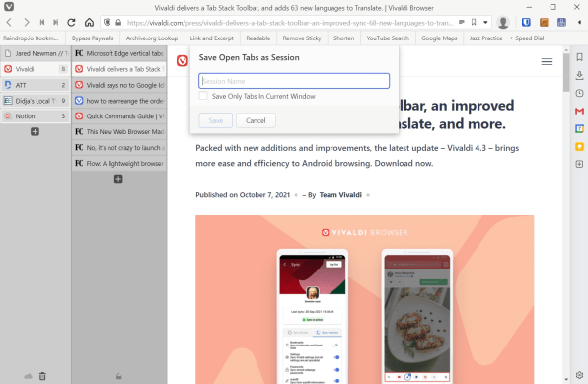Click the Google Maps bookmark
The height and width of the screenshot is (384, 588).
(439, 38)
